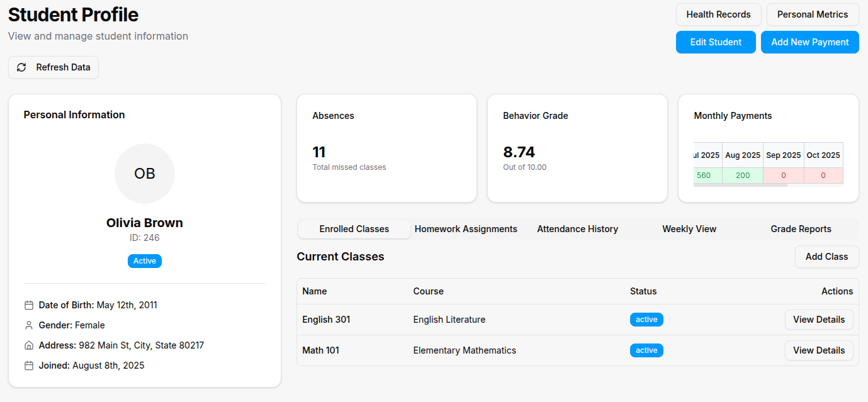Open Health Records
This screenshot has height=402, width=868.
[x=718, y=14]
